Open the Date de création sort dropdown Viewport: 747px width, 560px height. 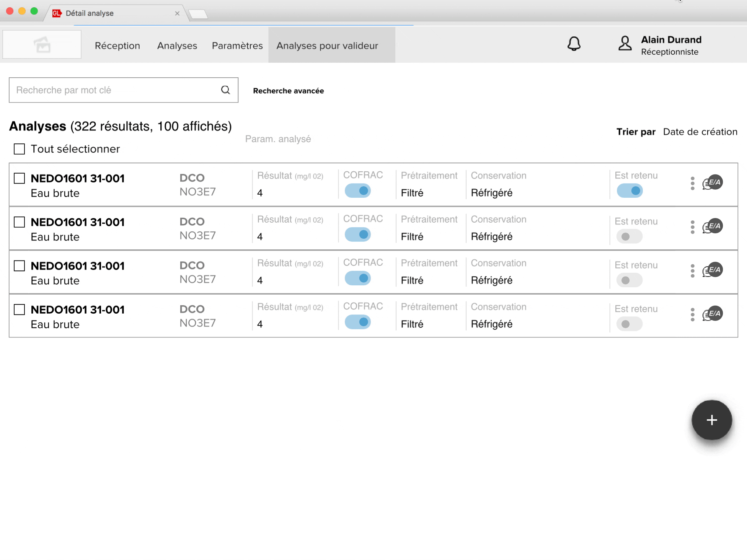point(700,132)
